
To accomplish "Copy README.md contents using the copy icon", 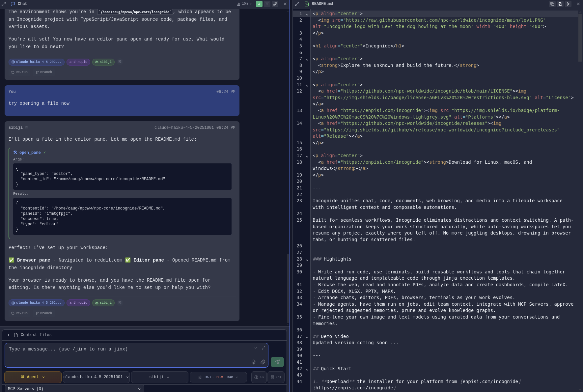I will [x=552, y=4].
